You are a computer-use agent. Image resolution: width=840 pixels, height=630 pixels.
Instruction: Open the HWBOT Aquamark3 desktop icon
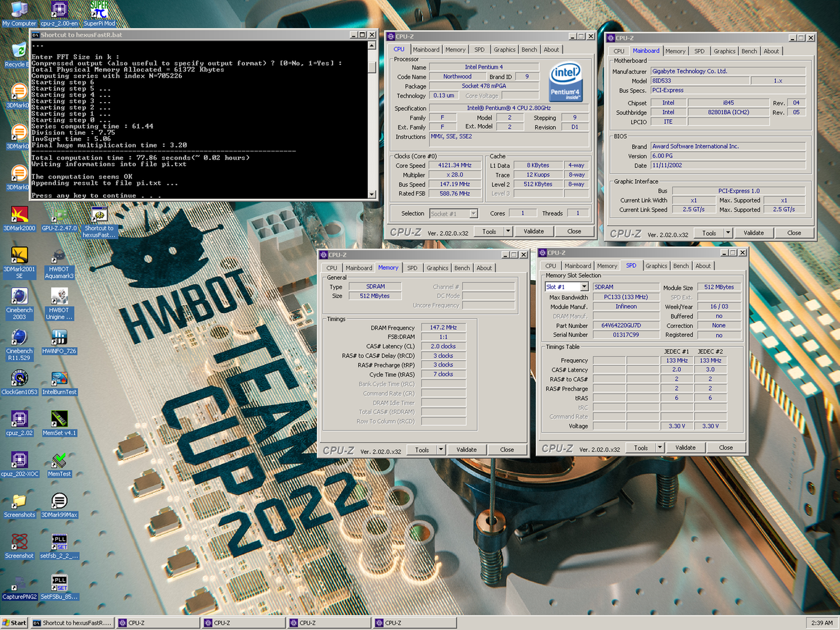pos(59,263)
